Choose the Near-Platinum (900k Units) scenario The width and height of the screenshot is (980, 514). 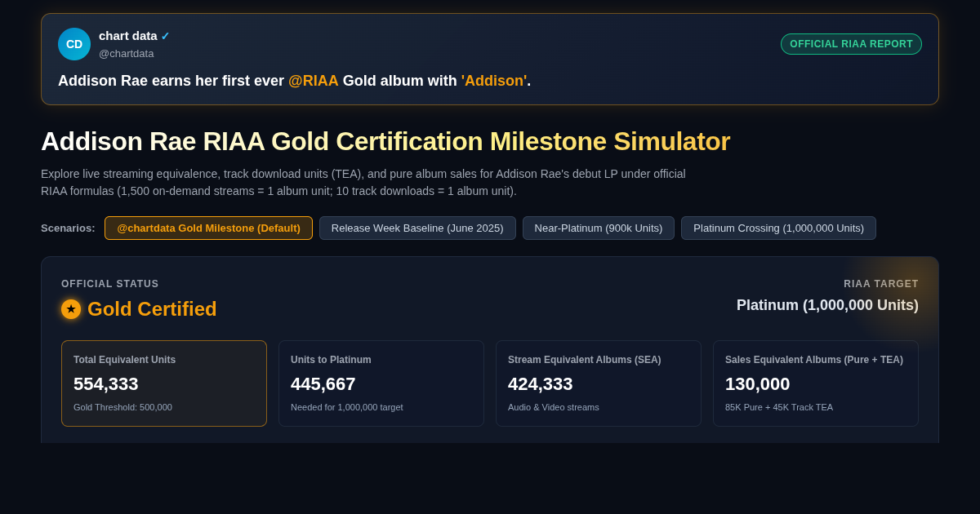click(x=599, y=228)
